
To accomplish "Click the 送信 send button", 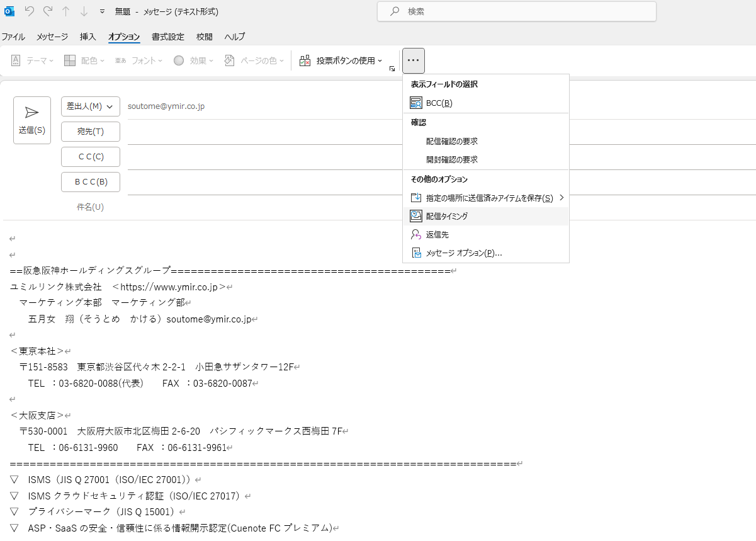I will 32,120.
